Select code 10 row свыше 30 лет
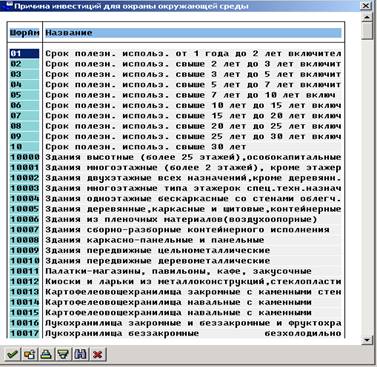The height and width of the screenshot is (367, 377). [x=176, y=147]
